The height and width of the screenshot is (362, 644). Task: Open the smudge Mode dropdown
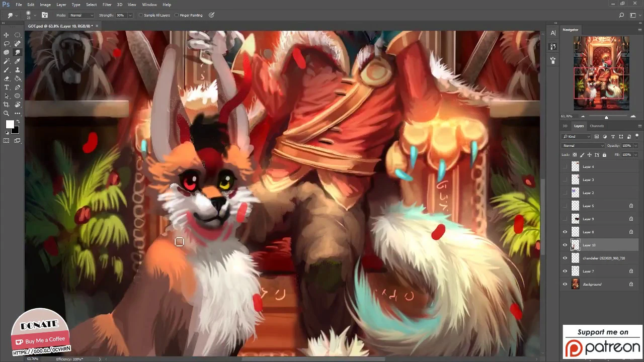point(81,15)
